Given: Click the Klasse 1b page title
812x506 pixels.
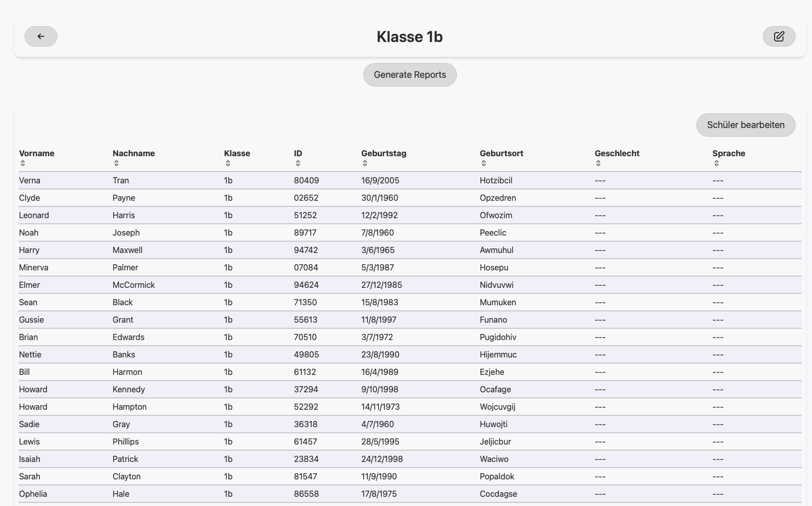Looking at the screenshot, I should [409, 37].
